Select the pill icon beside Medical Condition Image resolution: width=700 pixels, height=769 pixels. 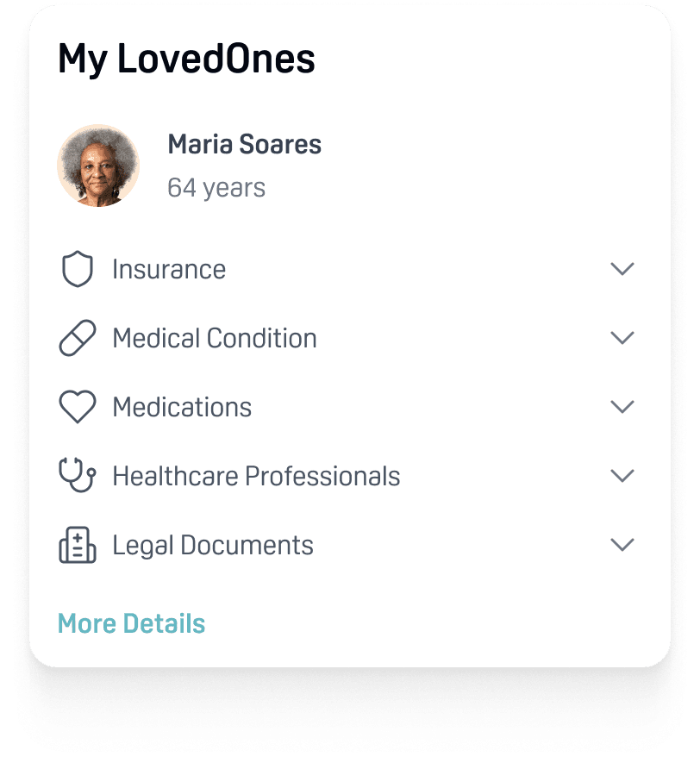click(77, 337)
